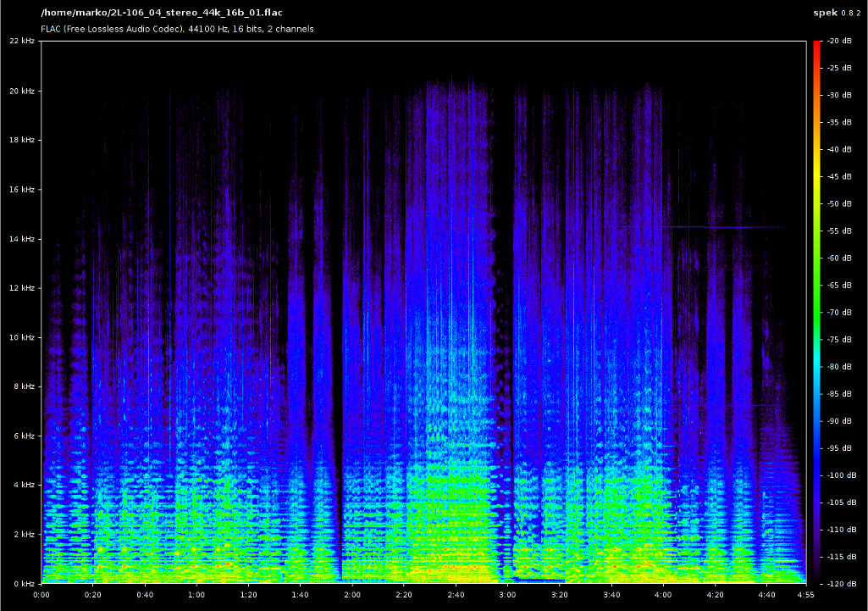Click the 0:00 start time marker
The height and width of the screenshot is (611, 868).
click(x=41, y=595)
